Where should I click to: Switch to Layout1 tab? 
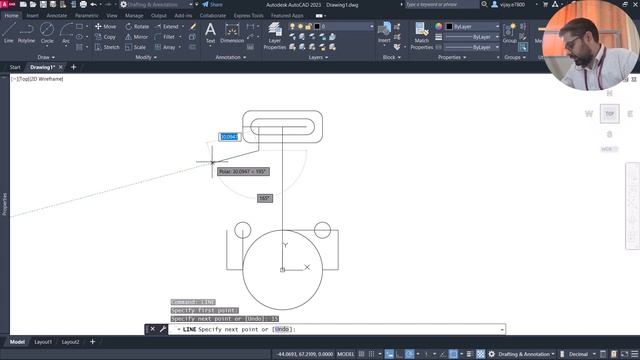[x=43, y=342]
